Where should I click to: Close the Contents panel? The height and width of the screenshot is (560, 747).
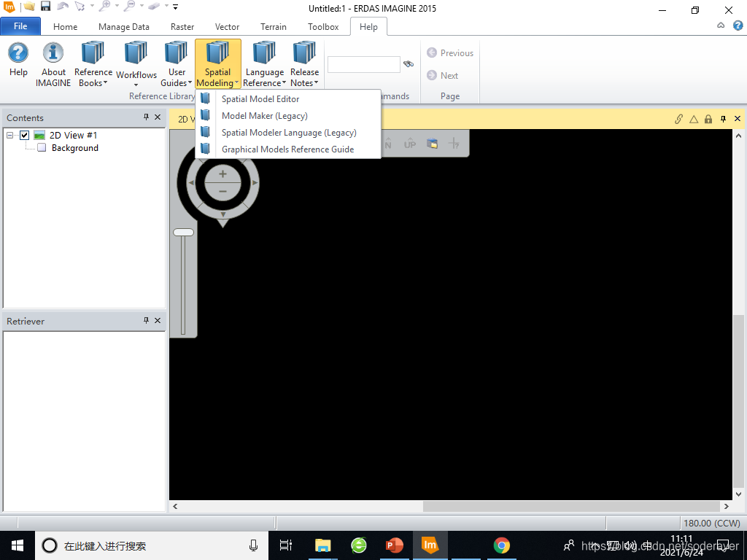158,117
